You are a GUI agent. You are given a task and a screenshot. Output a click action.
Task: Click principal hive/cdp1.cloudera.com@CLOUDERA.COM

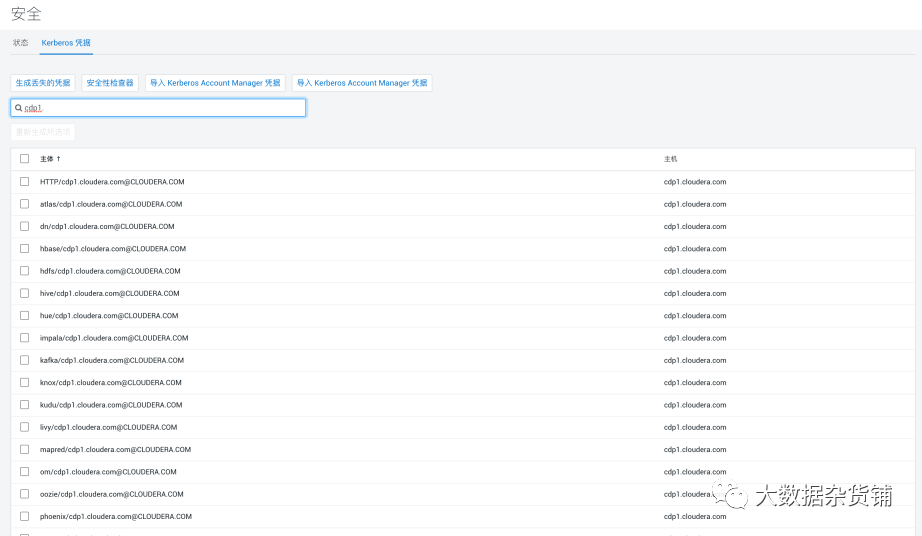(109, 294)
